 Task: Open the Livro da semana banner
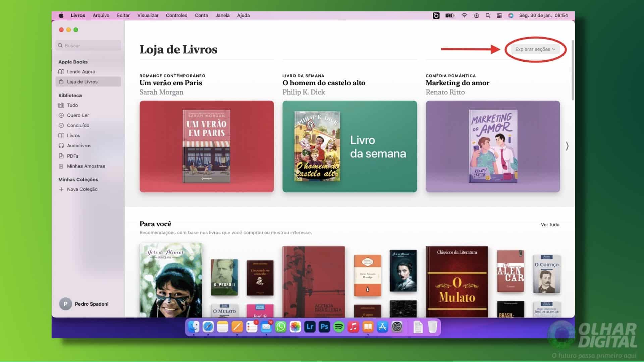point(350,146)
